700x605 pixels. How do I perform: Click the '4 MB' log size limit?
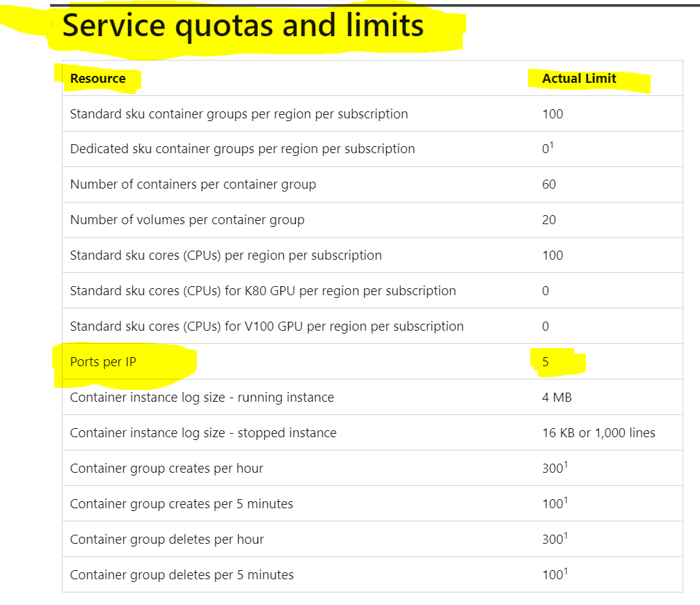pos(557,398)
